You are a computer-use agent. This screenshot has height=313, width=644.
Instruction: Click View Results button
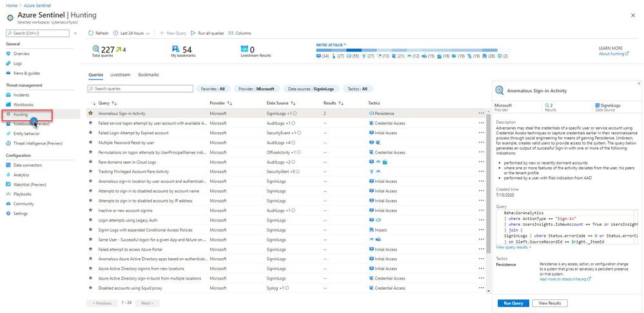tap(549, 303)
